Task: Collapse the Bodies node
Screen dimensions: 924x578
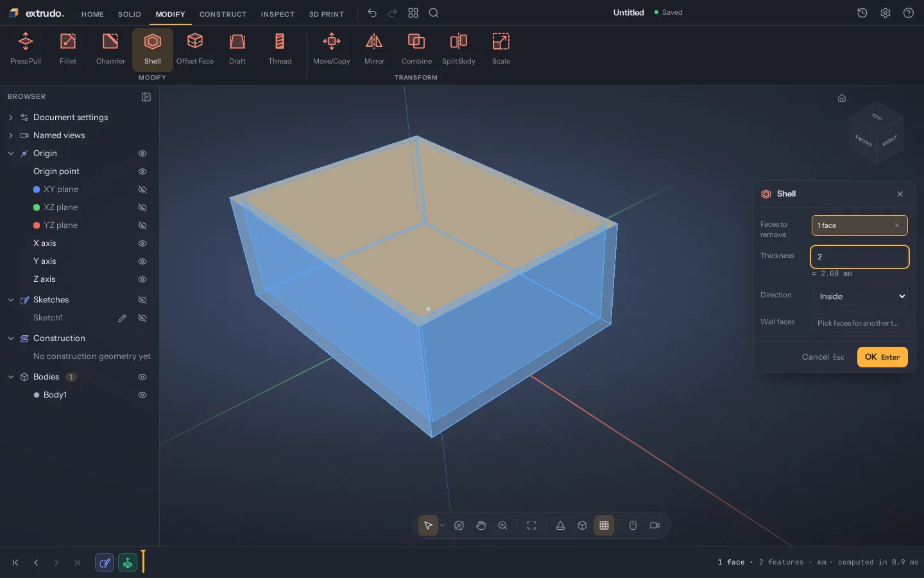Action: click(11, 377)
